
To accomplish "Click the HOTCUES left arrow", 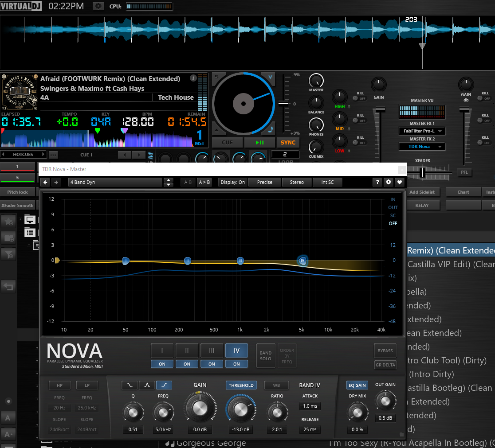I will [x=3, y=155].
